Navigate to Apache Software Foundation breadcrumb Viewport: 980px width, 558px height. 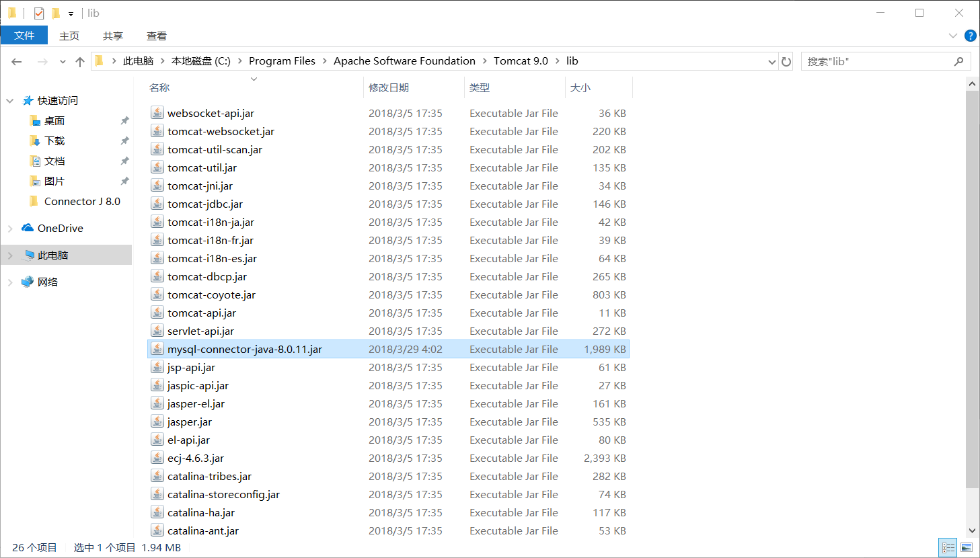coord(404,61)
